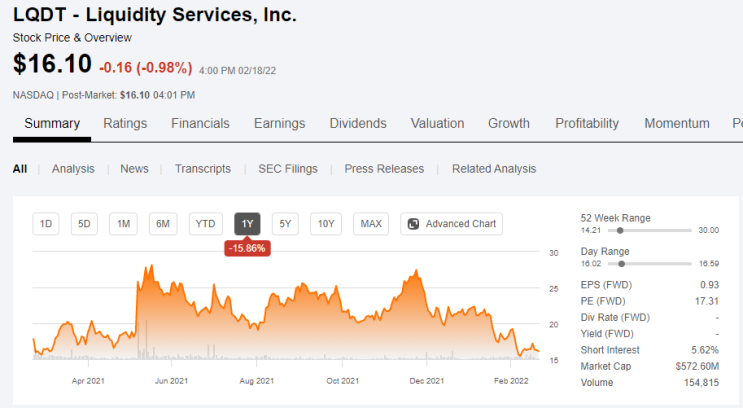
Task: Switch to the Ratings tab
Action: tap(125, 124)
